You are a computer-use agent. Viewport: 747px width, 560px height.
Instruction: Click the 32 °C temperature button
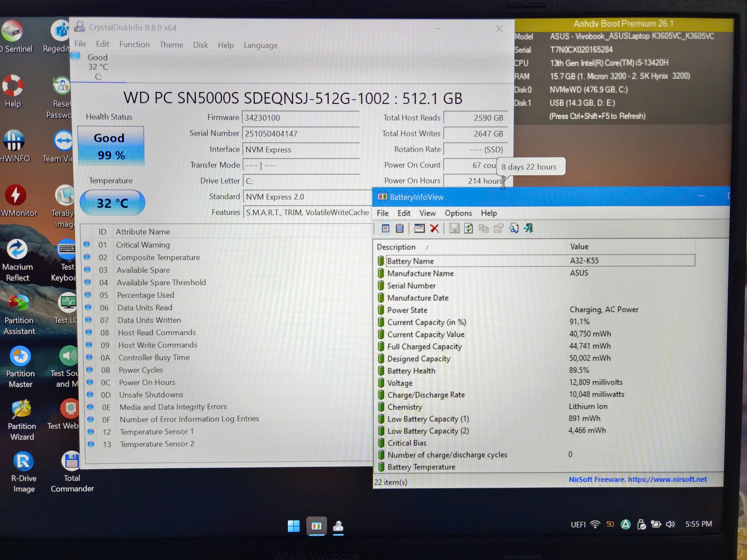[112, 203]
